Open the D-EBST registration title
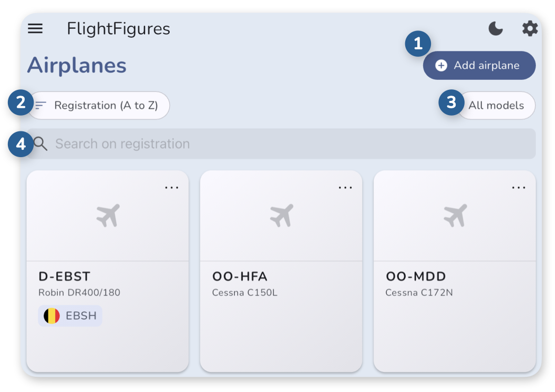555x392 pixels. coord(65,276)
